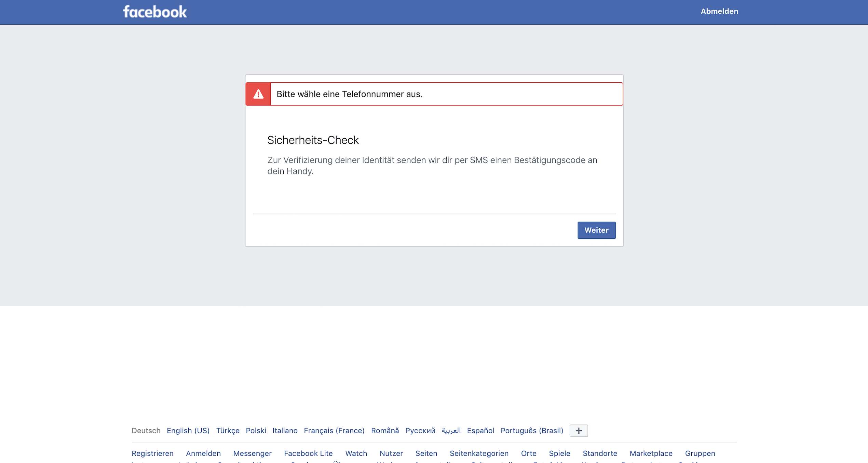
Task: Open the Marketplace footer link
Action: [651, 453]
